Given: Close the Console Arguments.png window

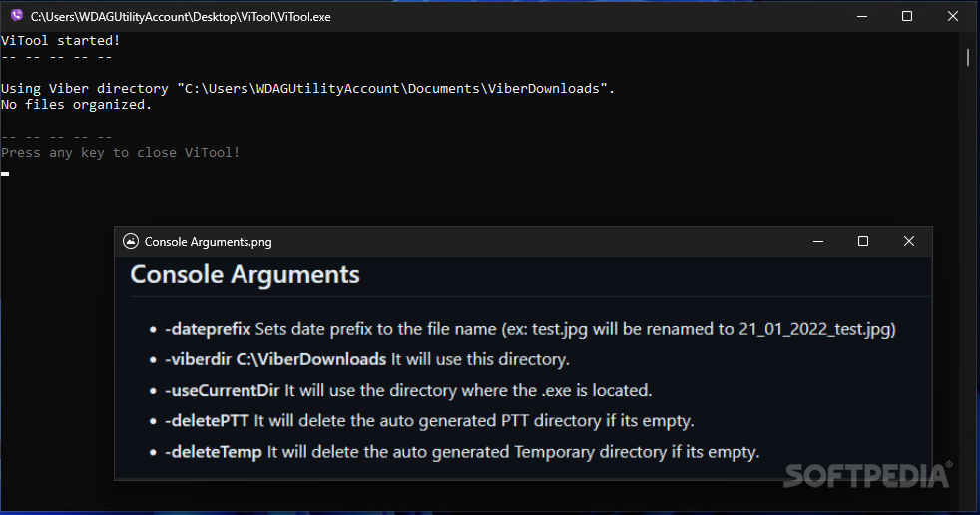Looking at the screenshot, I should [x=909, y=241].
